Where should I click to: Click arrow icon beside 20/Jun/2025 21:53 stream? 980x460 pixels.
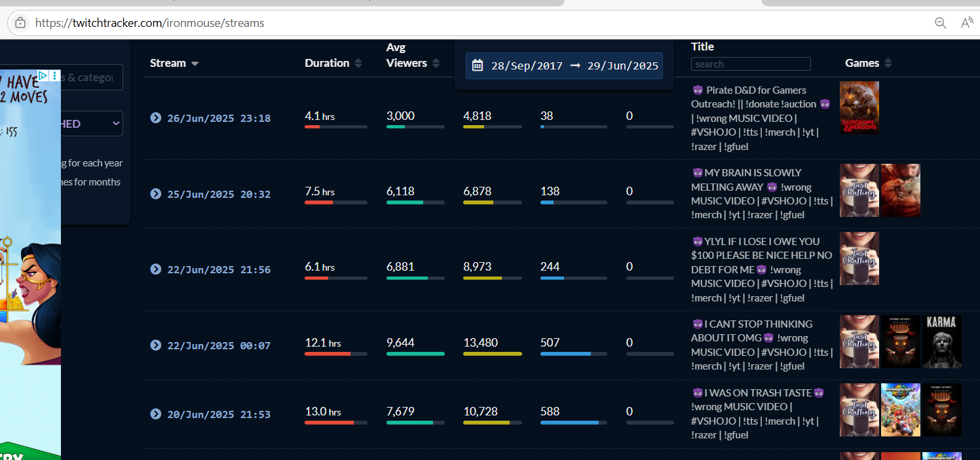(x=156, y=414)
